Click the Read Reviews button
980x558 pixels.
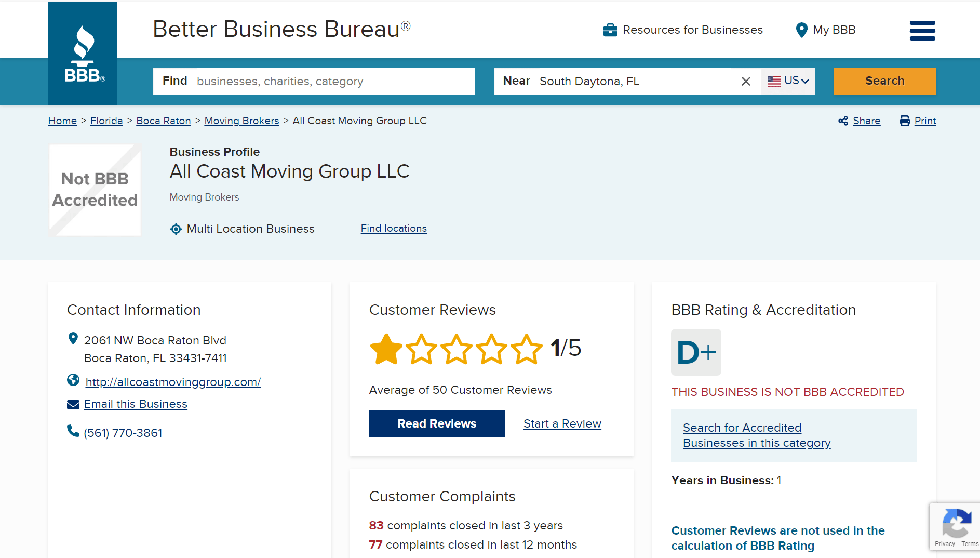[x=437, y=424]
